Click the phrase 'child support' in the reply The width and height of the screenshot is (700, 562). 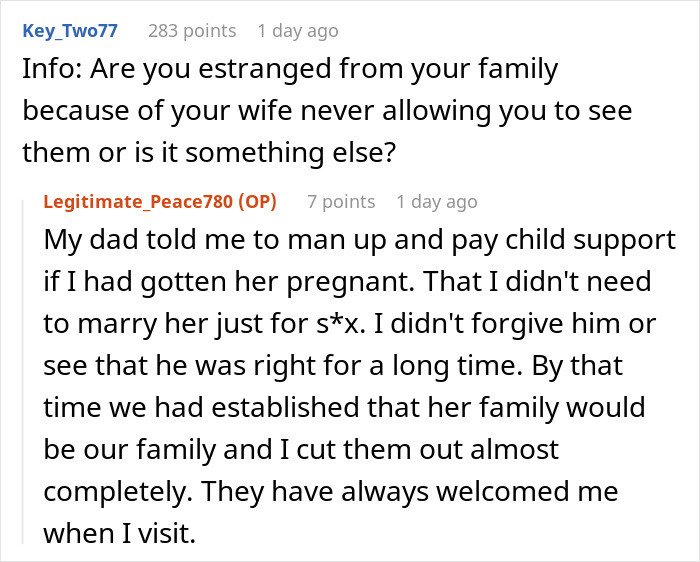(604, 241)
